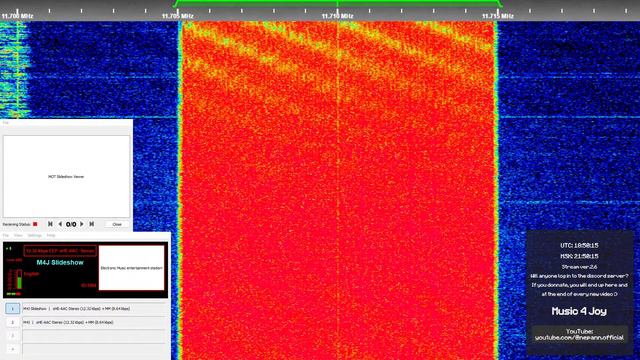The image size is (640, 360).
Task: Select the empty service button 3
Action: coord(13,336)
